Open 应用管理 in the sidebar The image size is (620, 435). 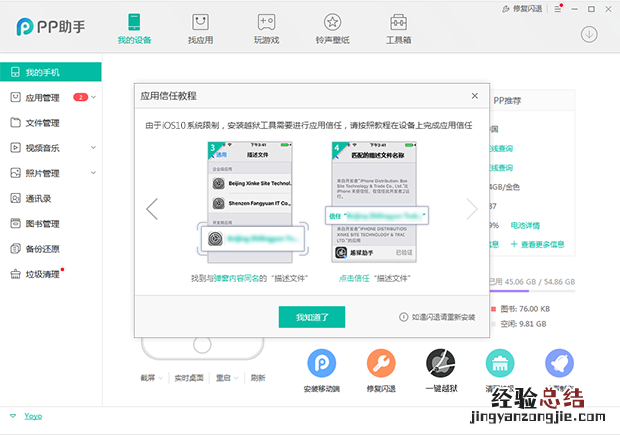(42, 97)
